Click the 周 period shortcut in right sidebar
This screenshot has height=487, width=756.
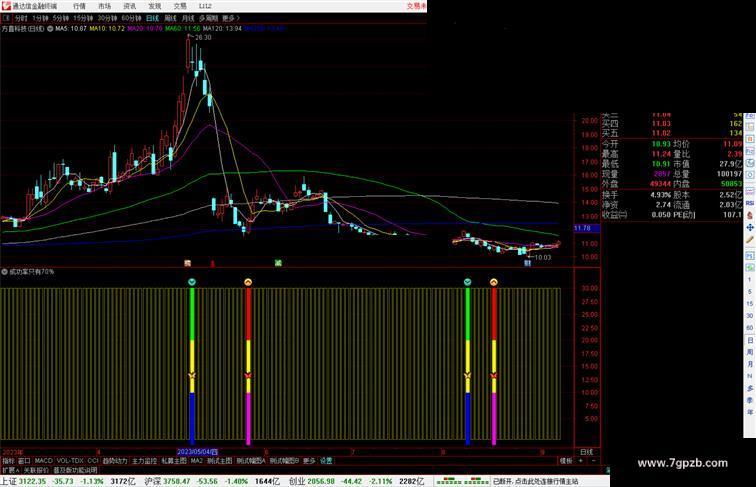pos(750,352)
